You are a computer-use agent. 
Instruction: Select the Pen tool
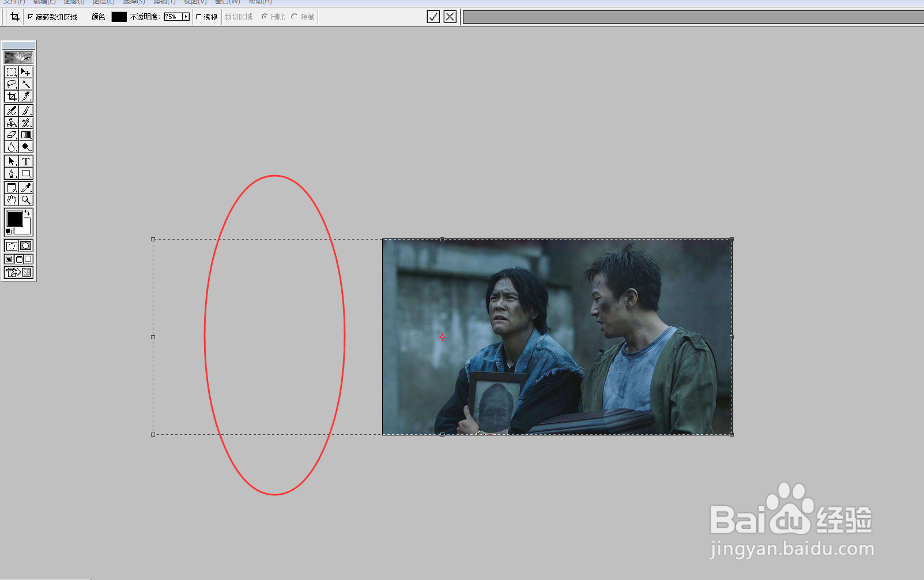click(x=11, y=173)
